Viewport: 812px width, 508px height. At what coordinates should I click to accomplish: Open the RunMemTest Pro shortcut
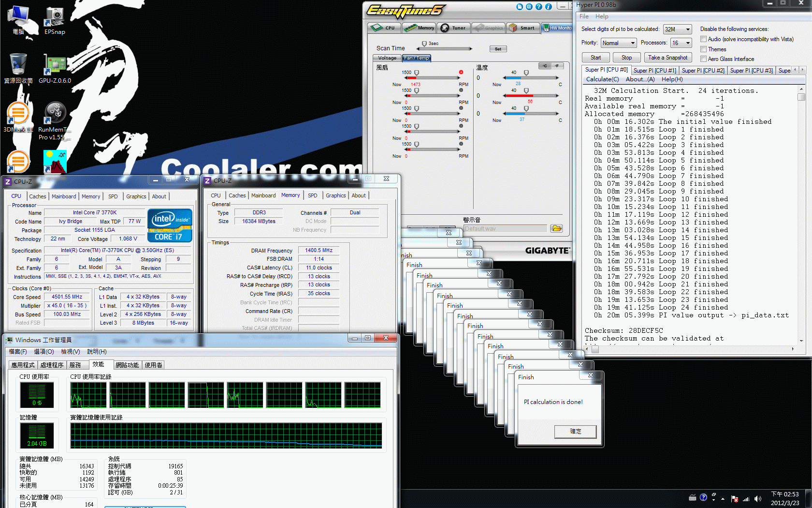(x=55, y=121)
